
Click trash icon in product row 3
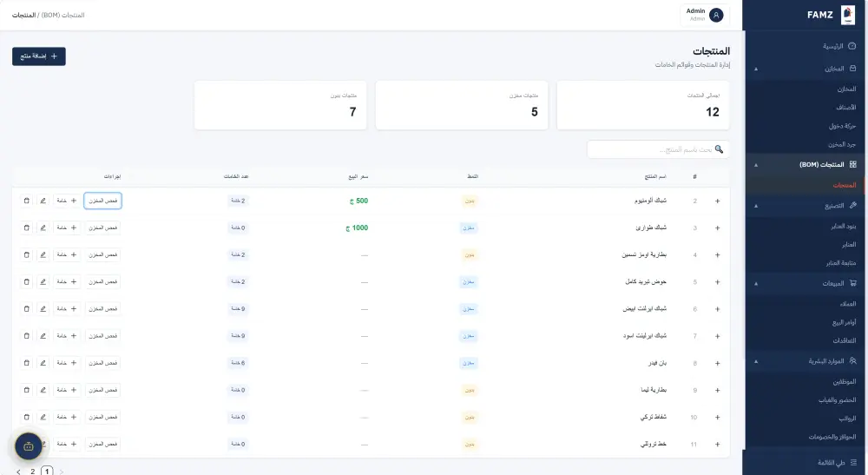(27, 228)
